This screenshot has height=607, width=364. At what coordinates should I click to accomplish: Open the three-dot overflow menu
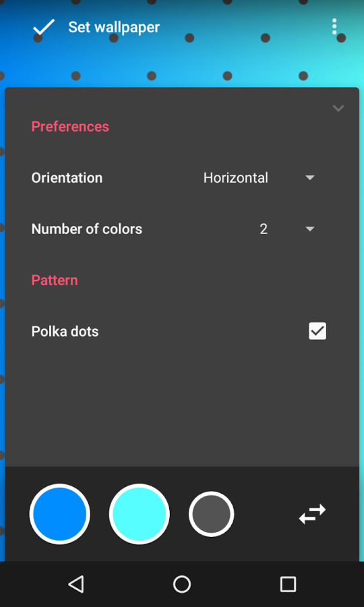[334, 27]
